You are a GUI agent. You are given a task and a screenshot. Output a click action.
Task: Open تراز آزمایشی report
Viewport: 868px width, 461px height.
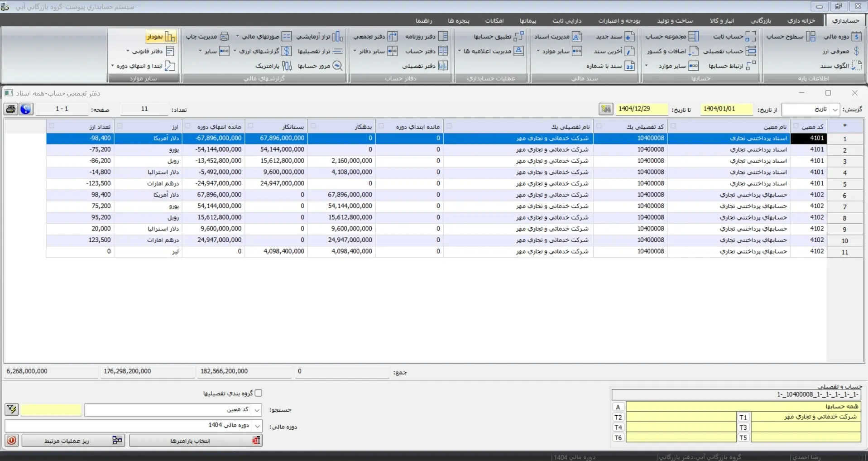coord(320,37)
